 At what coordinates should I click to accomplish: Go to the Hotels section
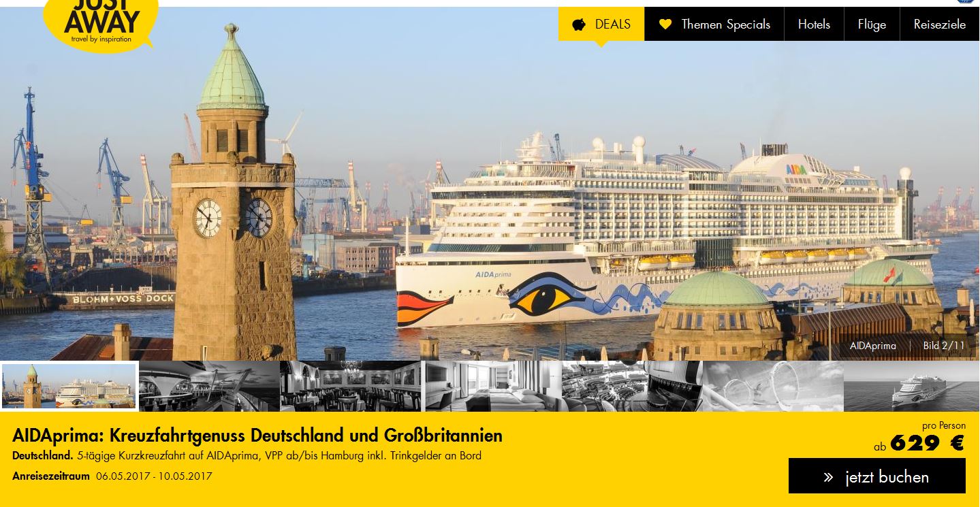814,24
